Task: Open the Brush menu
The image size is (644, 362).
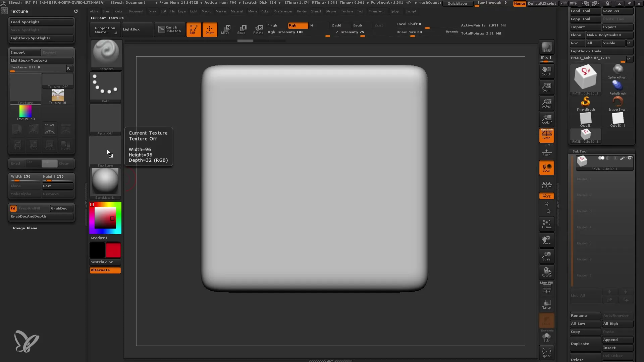Action: tap(107, 11)
